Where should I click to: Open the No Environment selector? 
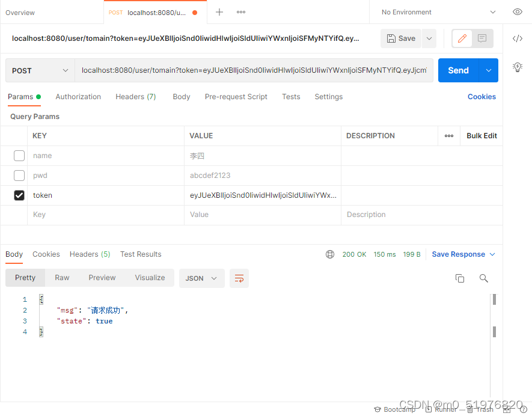pos(438,12)
